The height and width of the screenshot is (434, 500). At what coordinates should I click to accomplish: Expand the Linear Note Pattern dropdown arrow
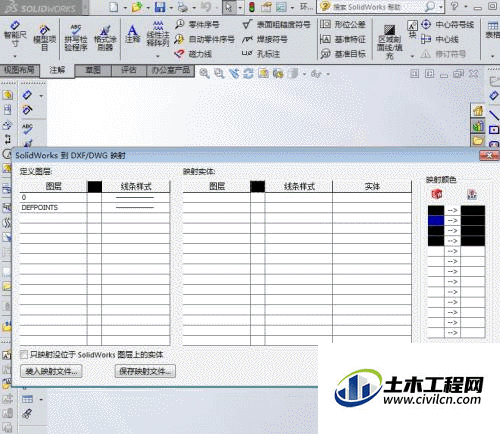tap(158, 56)
